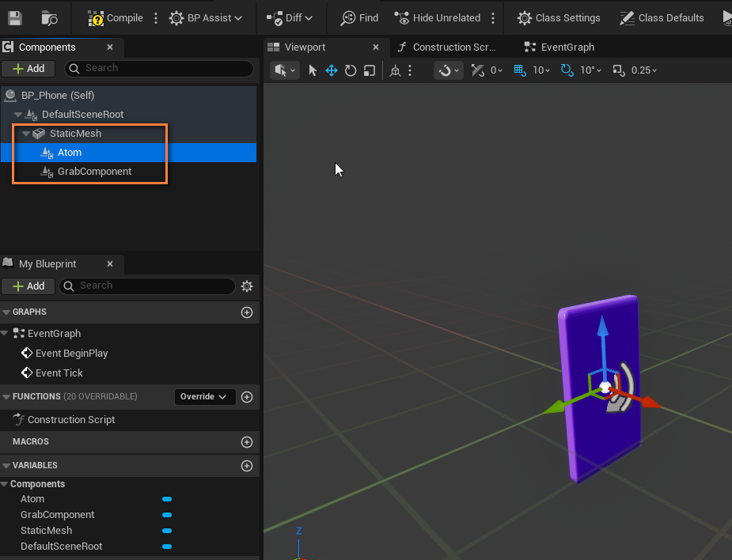Image resolution: width=732 pixels, height=560 pixels.
Task: Open rotation snap 10° dropdown
Action: pos(590,70)
